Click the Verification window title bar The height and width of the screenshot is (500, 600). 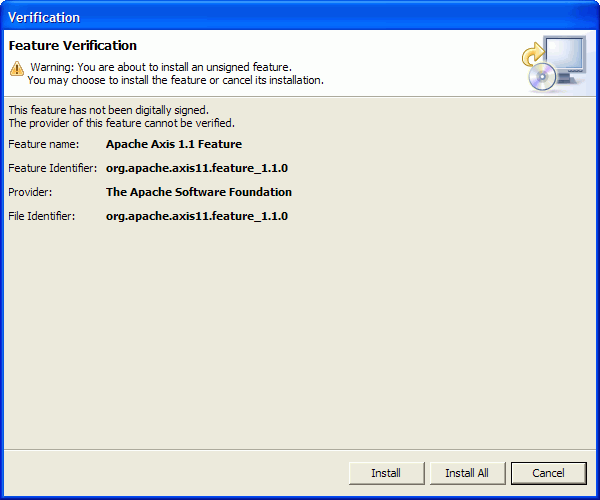(x=300, y=17)
